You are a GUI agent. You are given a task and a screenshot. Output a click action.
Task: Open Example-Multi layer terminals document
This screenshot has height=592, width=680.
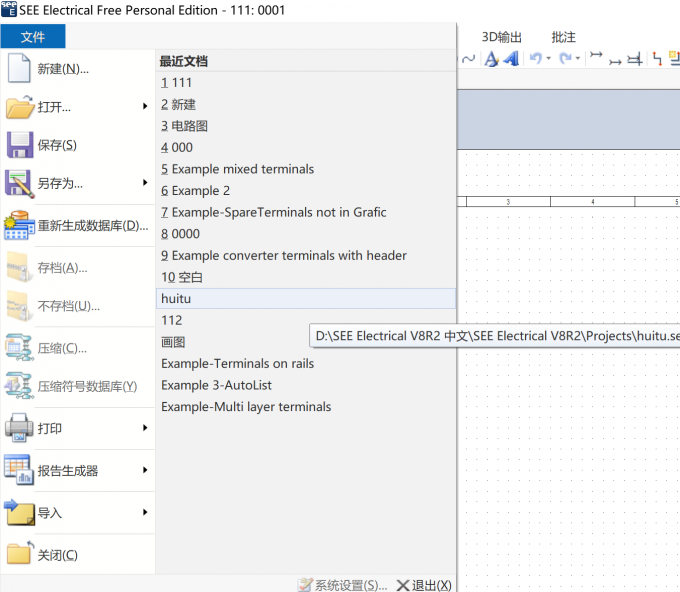(306, 407)
